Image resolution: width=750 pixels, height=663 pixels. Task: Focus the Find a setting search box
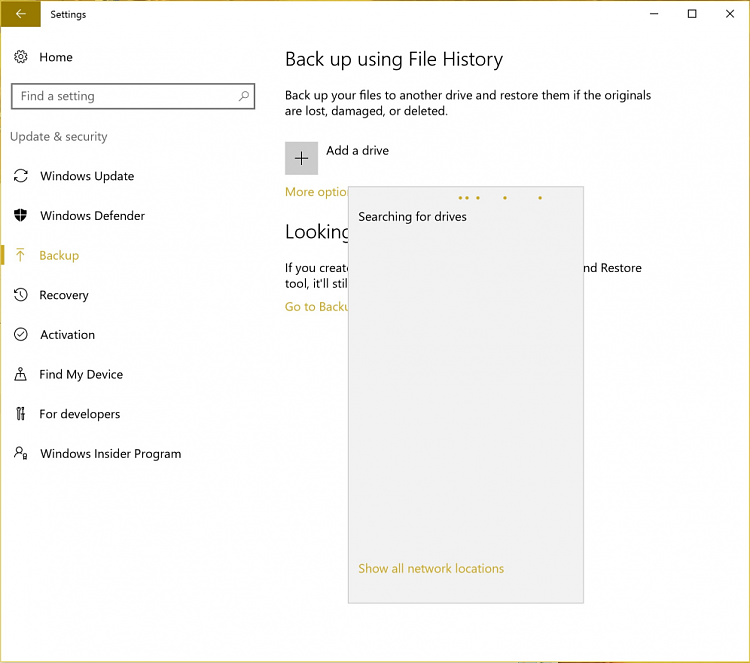coord(133,96)
